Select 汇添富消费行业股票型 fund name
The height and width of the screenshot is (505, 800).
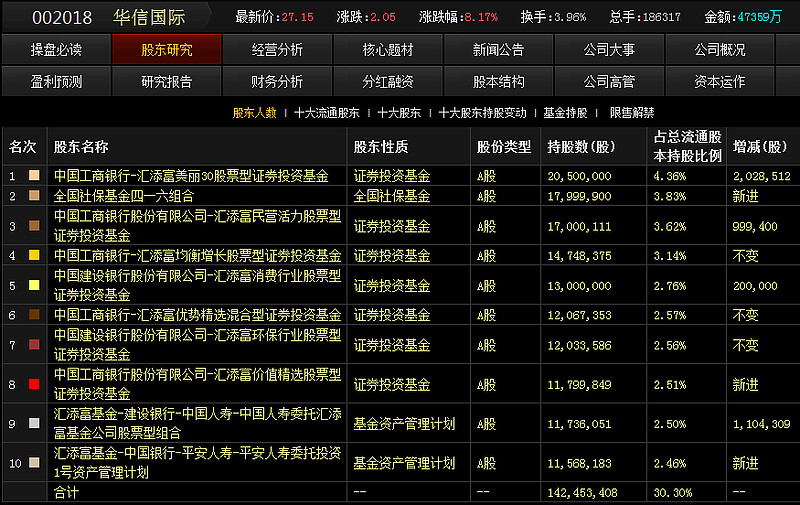197,285
